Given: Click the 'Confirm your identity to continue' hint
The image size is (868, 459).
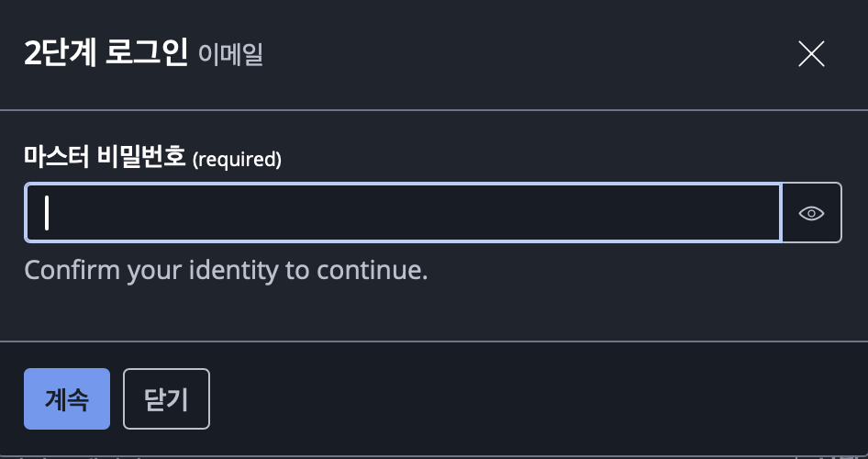Looking at the screenshot, I should pyautogui.click(x=226, y=271).
